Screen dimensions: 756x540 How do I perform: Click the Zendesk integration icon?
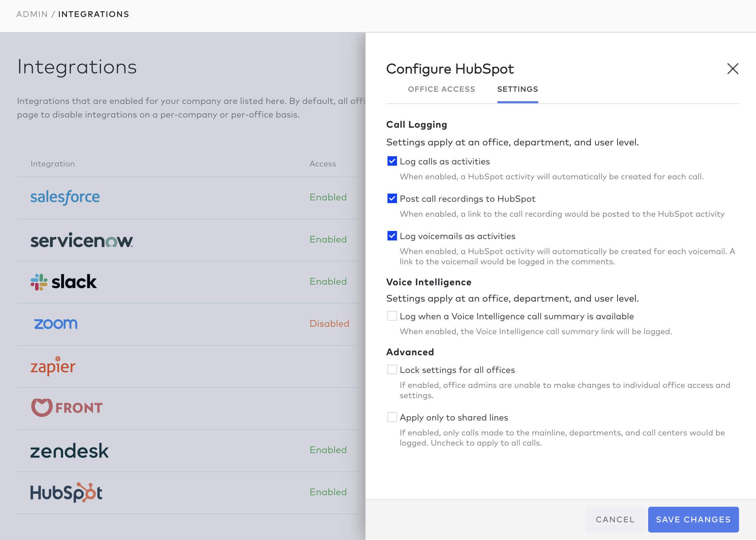(69, 450)
